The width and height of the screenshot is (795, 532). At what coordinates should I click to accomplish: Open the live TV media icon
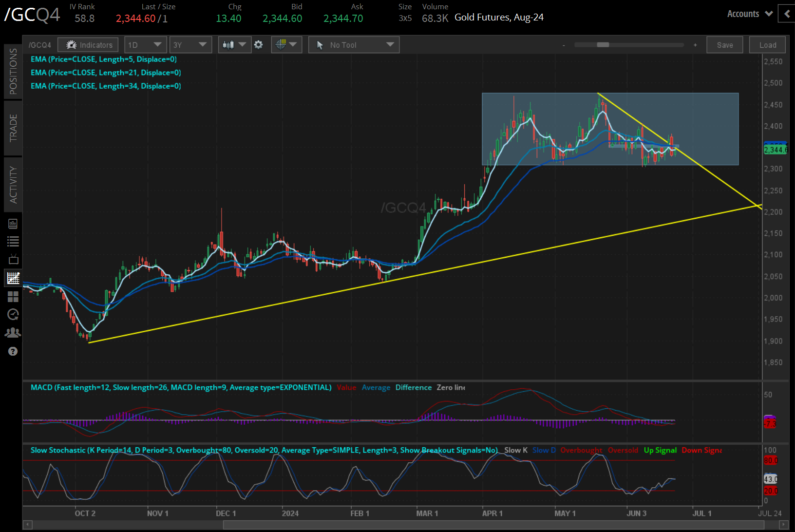pyautogui.click(x=13, y=259)
